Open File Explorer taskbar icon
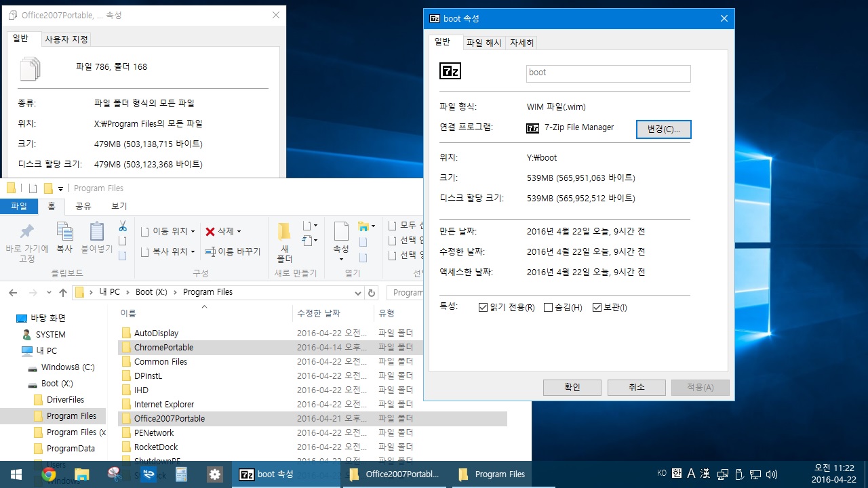Image resolution: width=868 pixels, height=488 pixels. 81,474
